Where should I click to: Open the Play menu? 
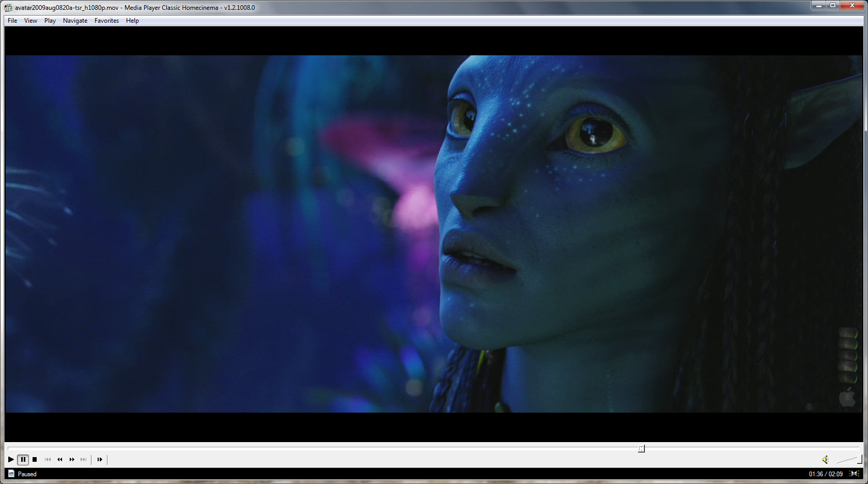(x=50, y=21)
